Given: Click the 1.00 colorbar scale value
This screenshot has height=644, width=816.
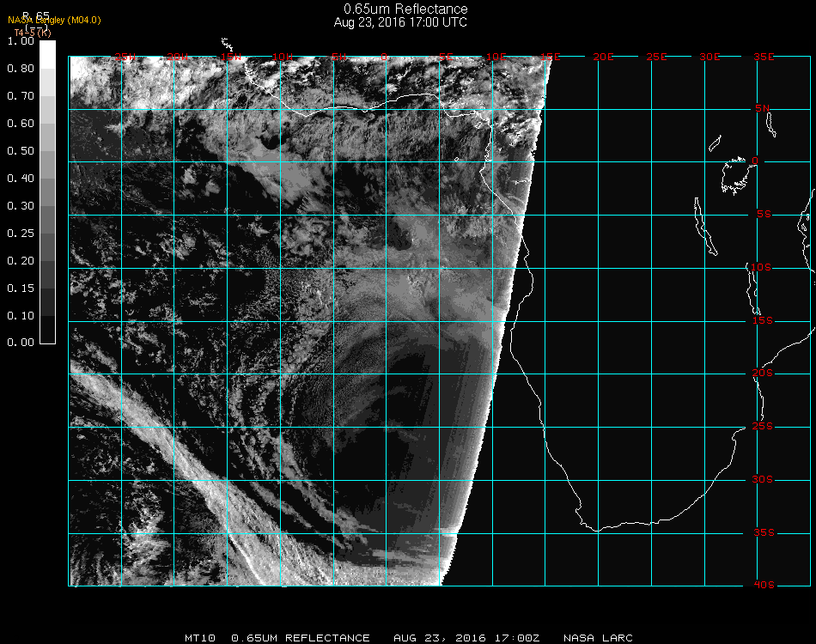Looking at the screenshot, I should click(21, 41).
